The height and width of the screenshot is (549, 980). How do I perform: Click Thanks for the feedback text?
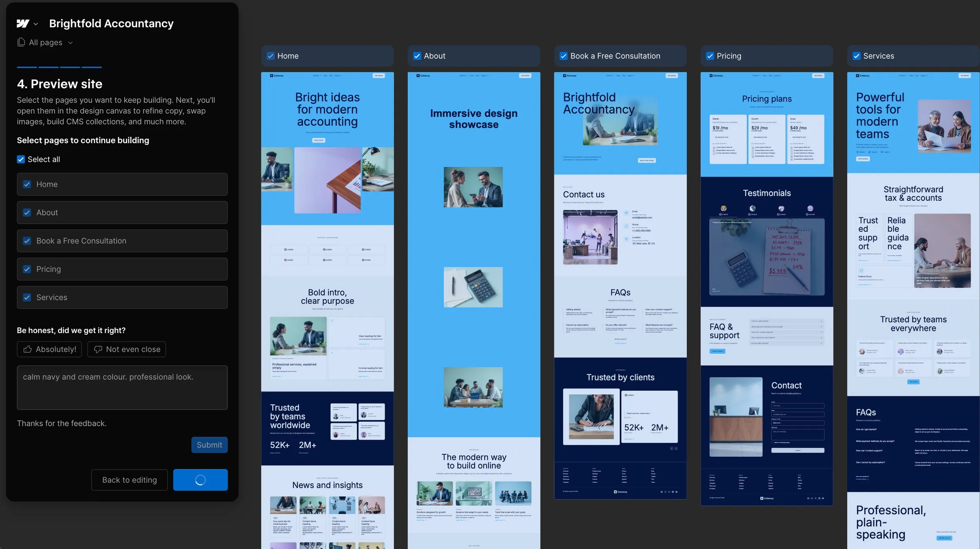(62, 423)
